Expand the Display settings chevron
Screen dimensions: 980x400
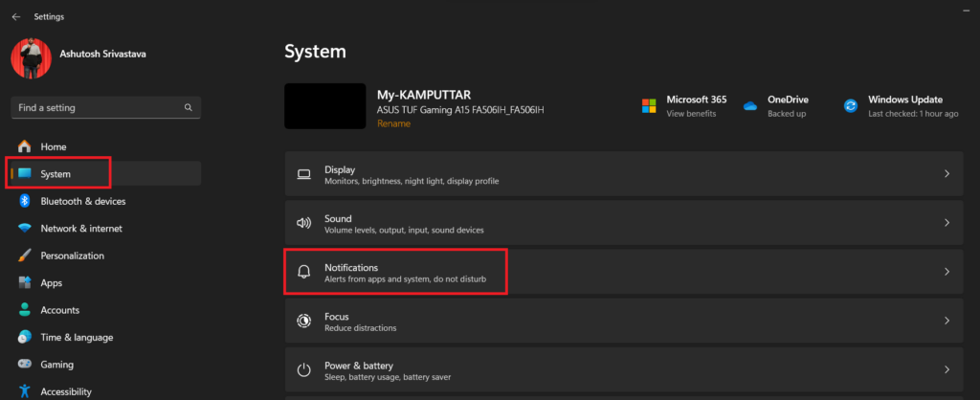947,174
